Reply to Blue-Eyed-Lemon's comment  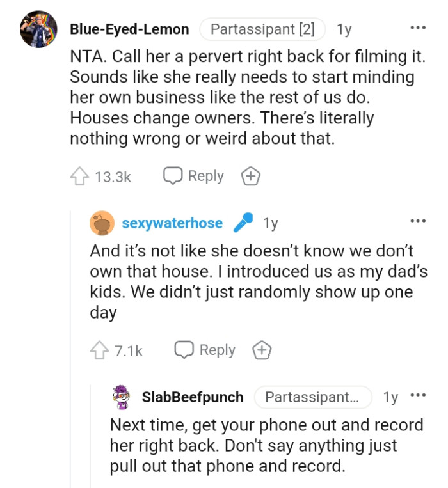[x=193, y=176]
